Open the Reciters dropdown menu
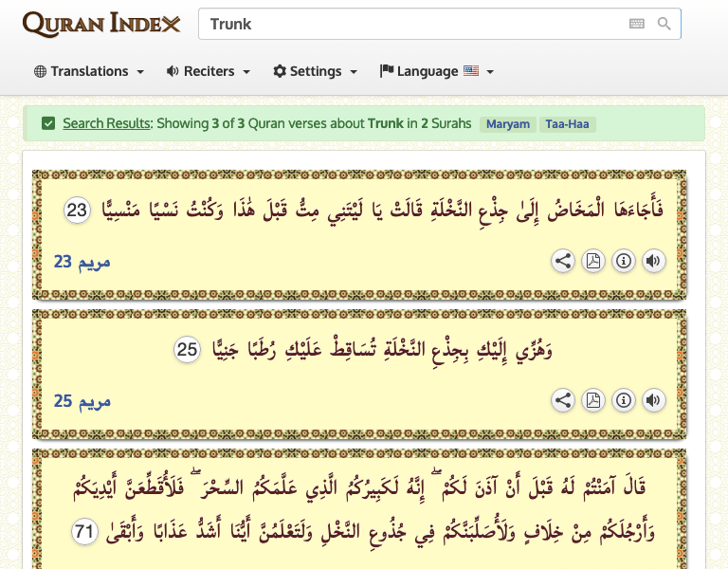The width and height of the screenshot is (728, 569). coord(208,71)
